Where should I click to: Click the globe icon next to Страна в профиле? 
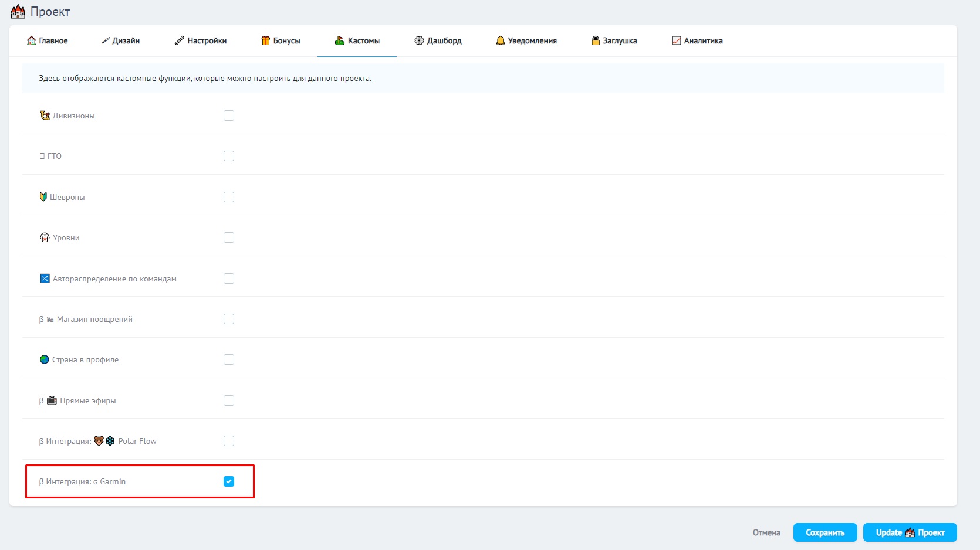(x=45, y=359)
